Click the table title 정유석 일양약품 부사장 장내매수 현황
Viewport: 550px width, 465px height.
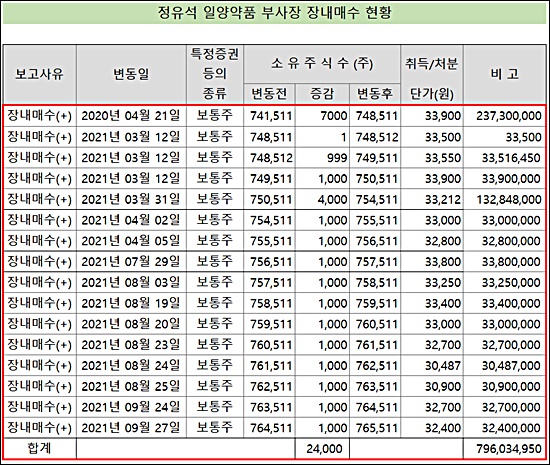coord(274,13)
